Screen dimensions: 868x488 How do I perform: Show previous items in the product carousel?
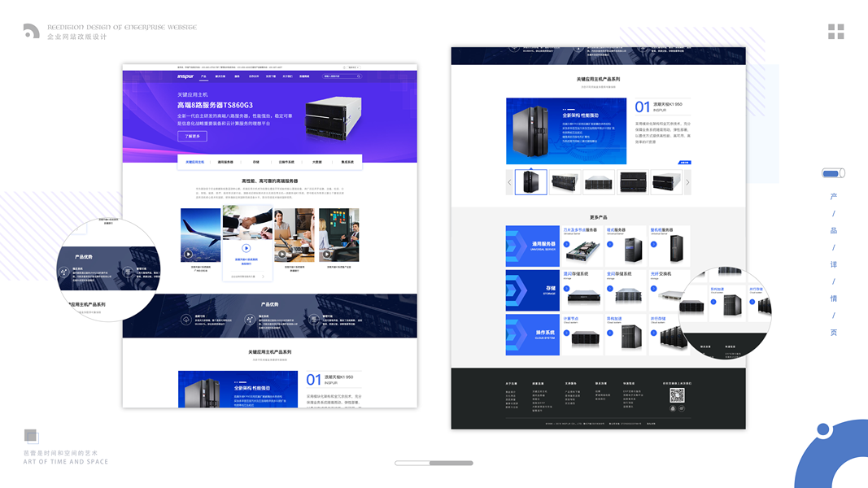pyautogui.click(x=510, y=182)
